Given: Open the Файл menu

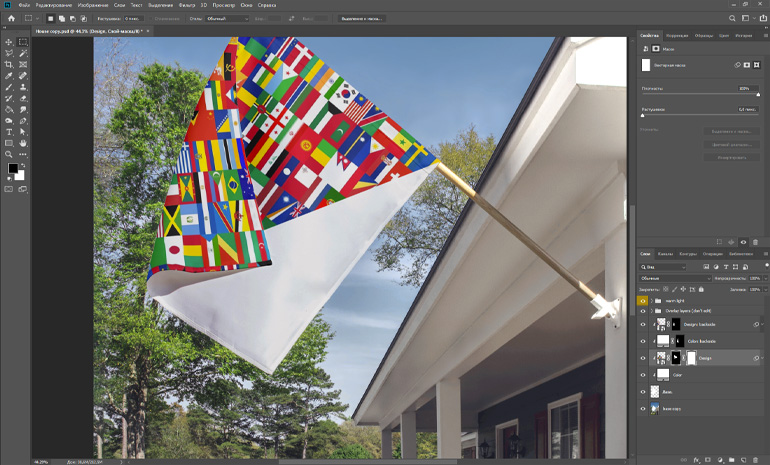Looking at the screenshot, I should coord(24,5).
